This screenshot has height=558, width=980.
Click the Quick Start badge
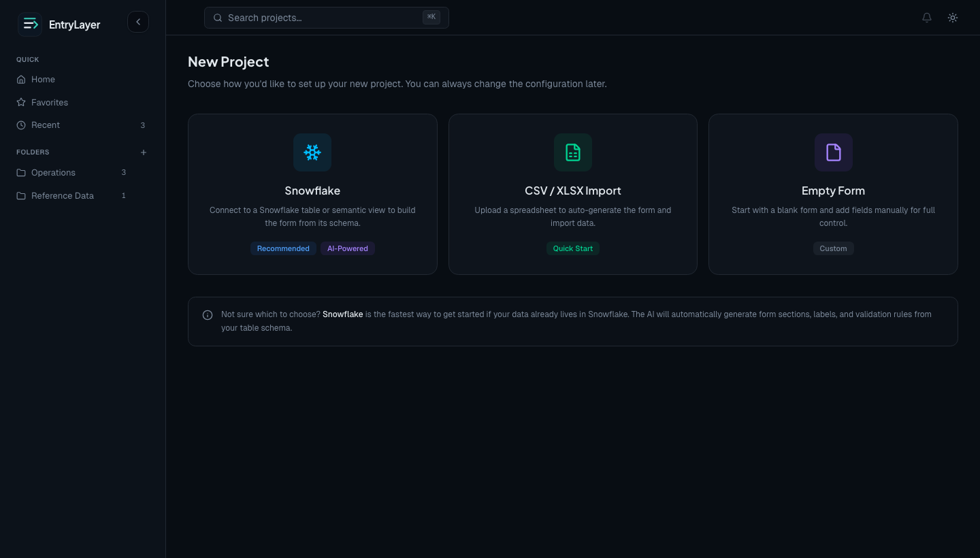[x=573, y=248]
